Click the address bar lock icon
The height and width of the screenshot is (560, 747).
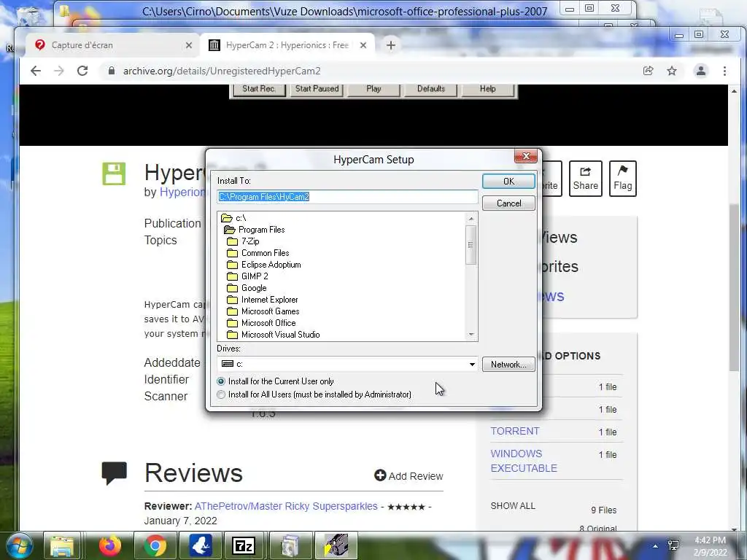tap(112, 71)
